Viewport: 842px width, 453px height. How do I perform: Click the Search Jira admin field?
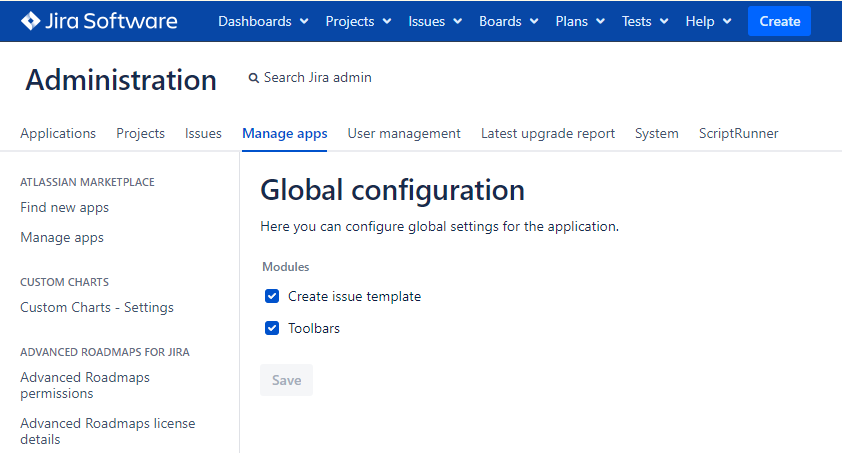click(x=317, y=78)
